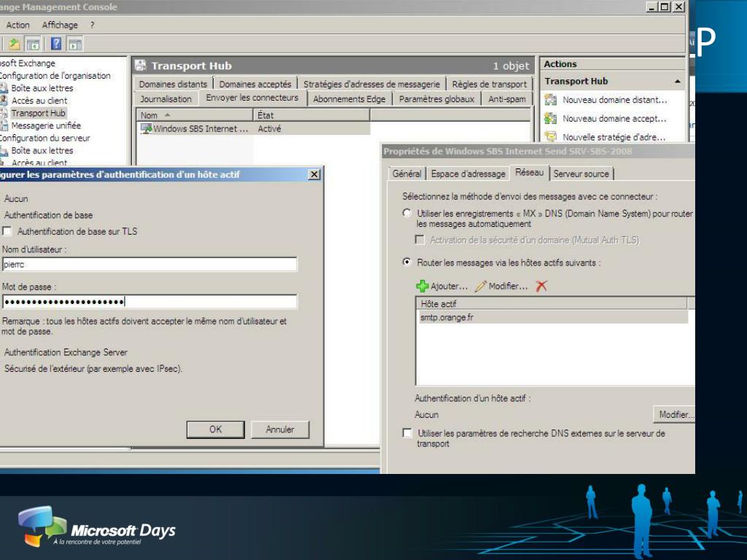Open the Abonnements Edge tab
Viewport: 747px width, 560px height.
click(x=349, y=99)
